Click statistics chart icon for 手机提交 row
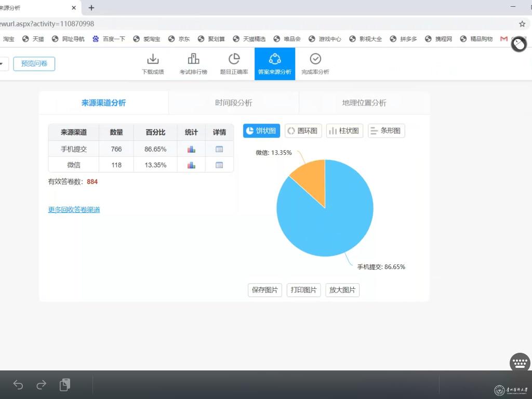This screenshot has height=399, width=532. coord(191,149)
